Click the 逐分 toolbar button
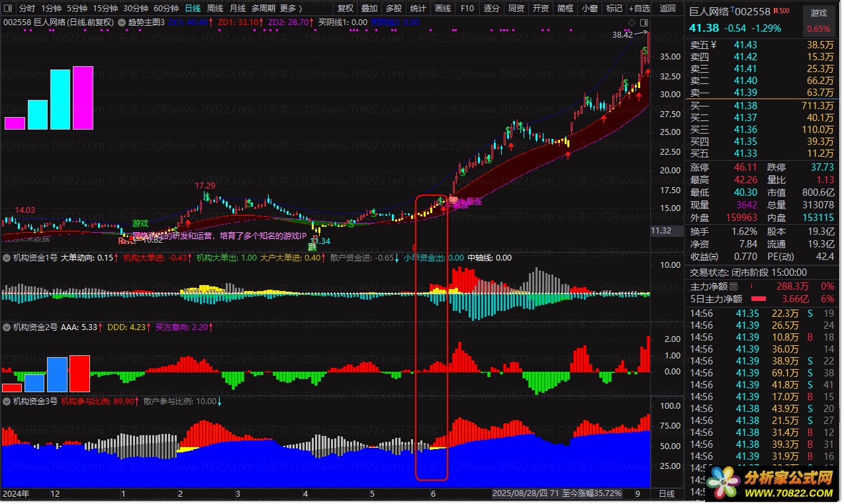 click(491, 9)
